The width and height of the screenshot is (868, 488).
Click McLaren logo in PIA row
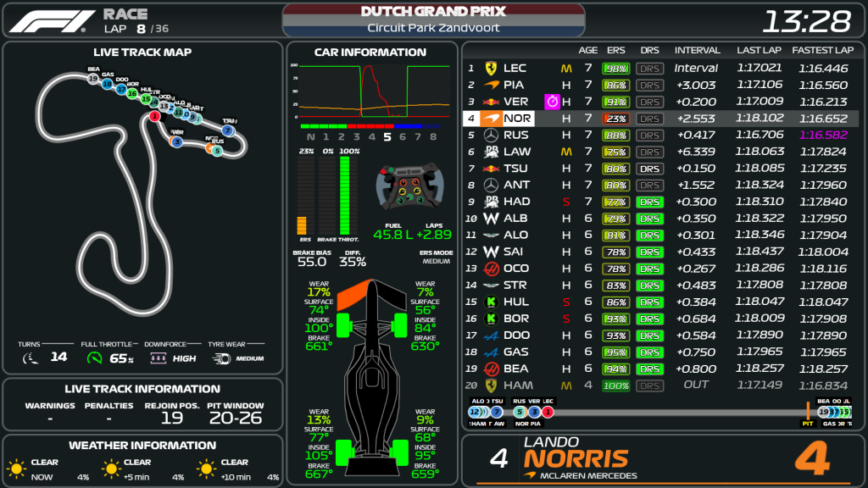(x=491, y=85)
